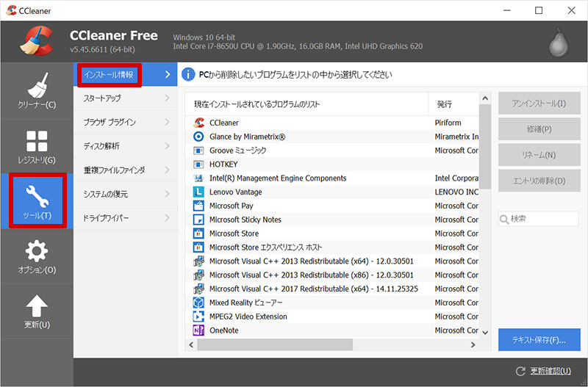This screenshot has width=588, height=387.
Task: Click chevron on スタートアップ row
Action: (168, 98)
